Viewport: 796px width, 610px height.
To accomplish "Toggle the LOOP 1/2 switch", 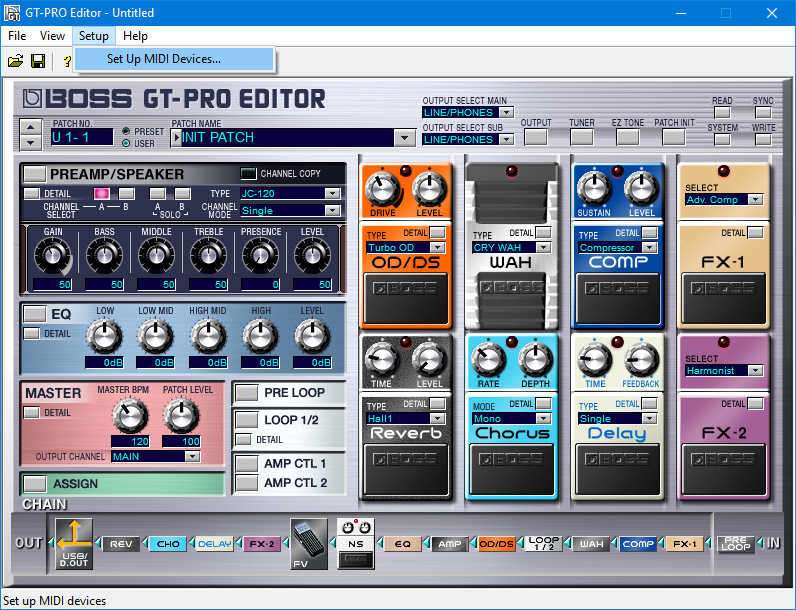I will click(x=247, y=420).
